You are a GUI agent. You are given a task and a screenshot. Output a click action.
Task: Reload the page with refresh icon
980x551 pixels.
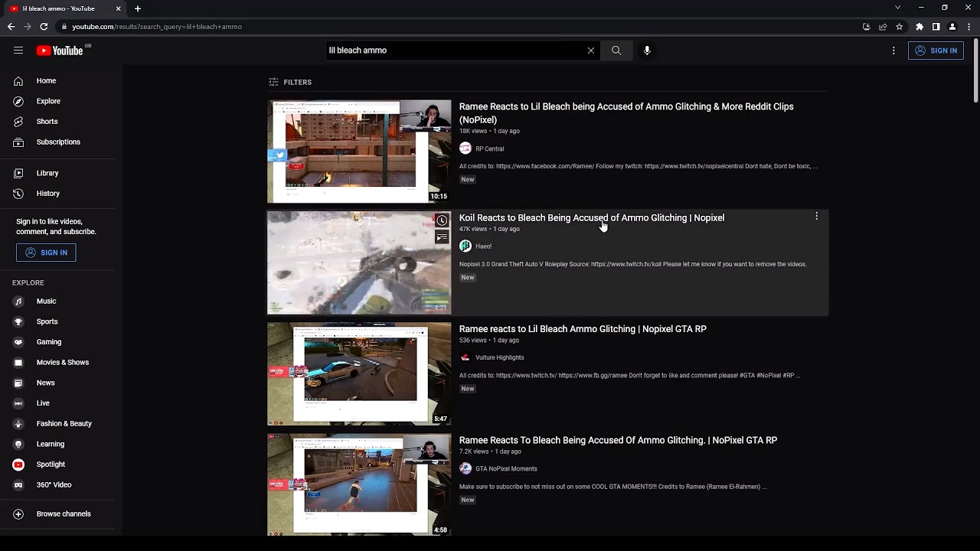pyautogui.click(x=44, y=27)
